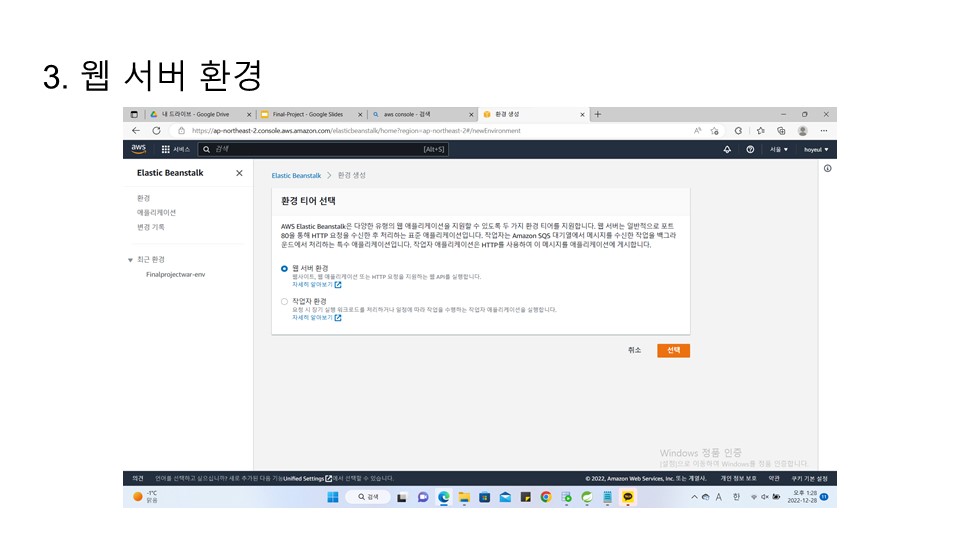The image size is (960, 540).
Task: Open the weather widget on the taskbar
Action: point(146,497)
